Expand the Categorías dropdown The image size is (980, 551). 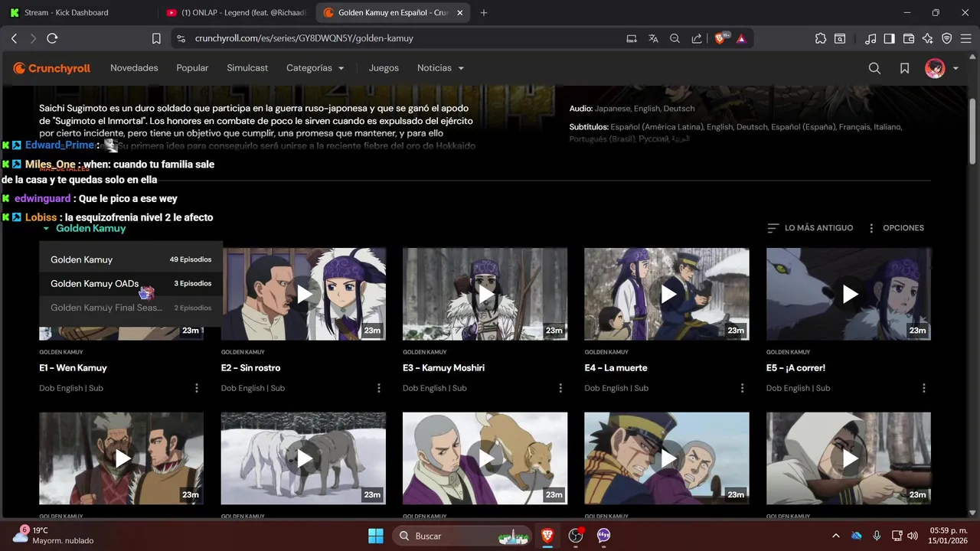(x=315, y=68)
